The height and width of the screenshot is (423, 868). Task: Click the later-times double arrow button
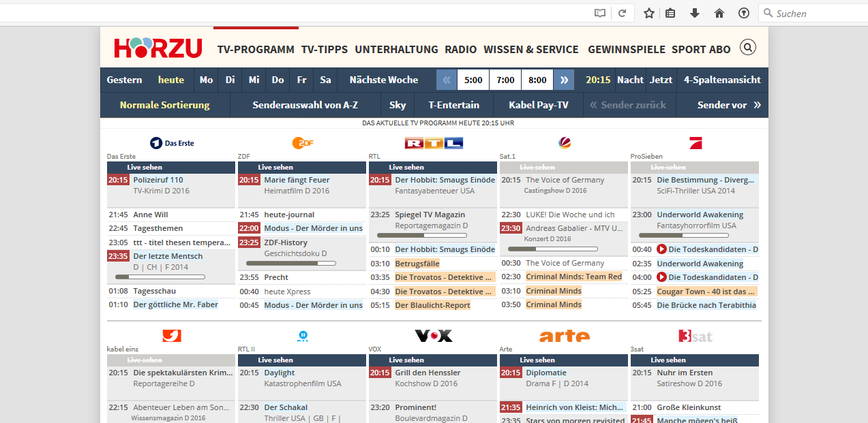564,80
